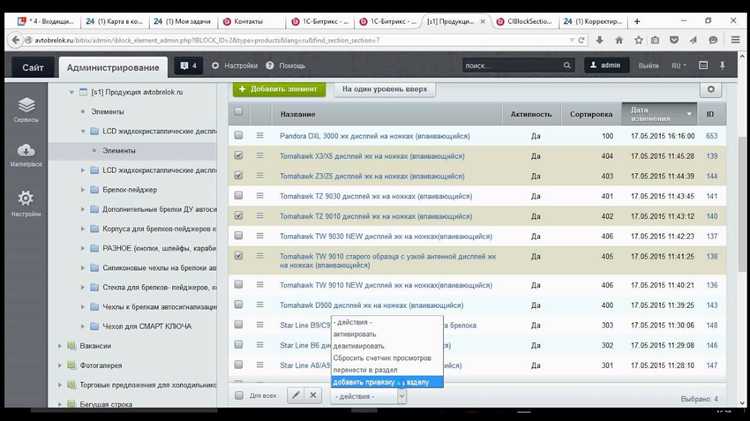Select Сбросить счетчик просмотров option
This screenshot has height=421, width=750.
tap(387, 358)
